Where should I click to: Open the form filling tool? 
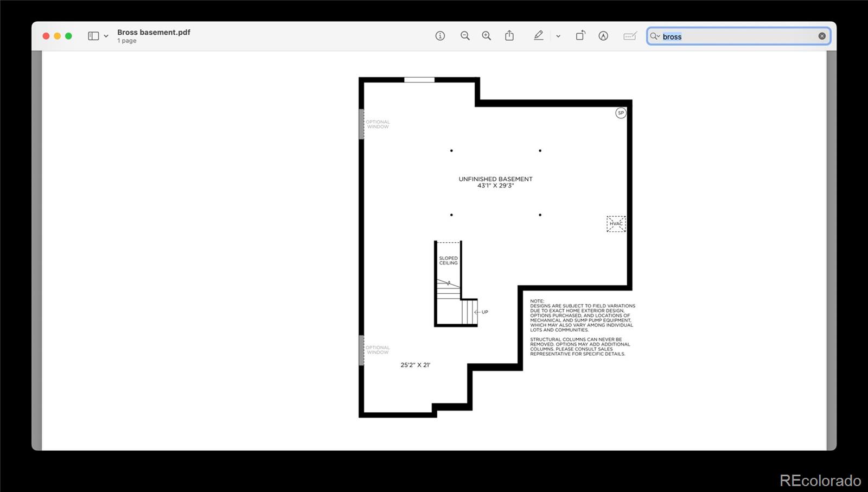tap(630, 36)
